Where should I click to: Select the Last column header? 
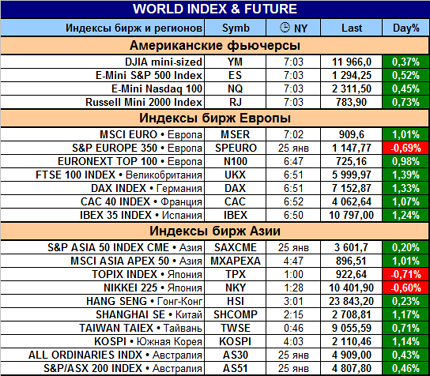pos(351,28)
